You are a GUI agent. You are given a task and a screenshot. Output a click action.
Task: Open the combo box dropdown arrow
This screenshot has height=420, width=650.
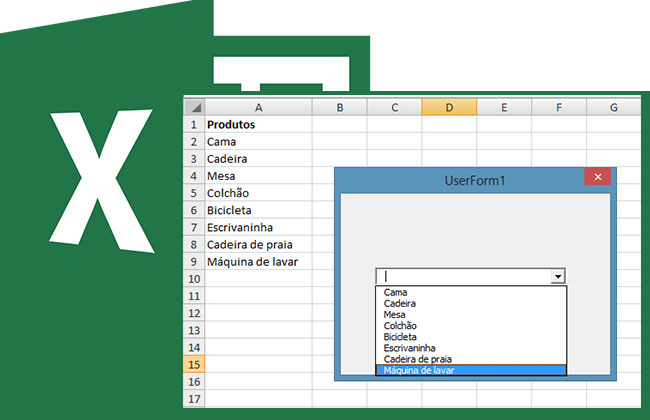click(x=558, y=276)
